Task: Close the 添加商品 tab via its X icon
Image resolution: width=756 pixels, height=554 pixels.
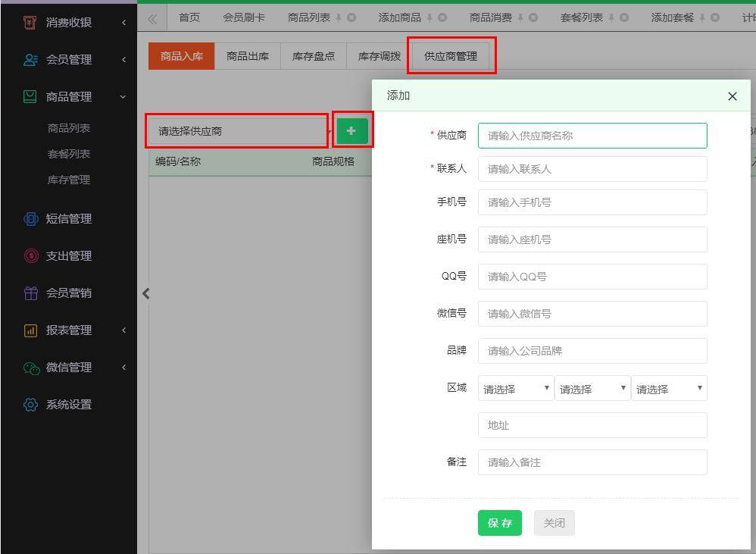Action: (442, 18)
